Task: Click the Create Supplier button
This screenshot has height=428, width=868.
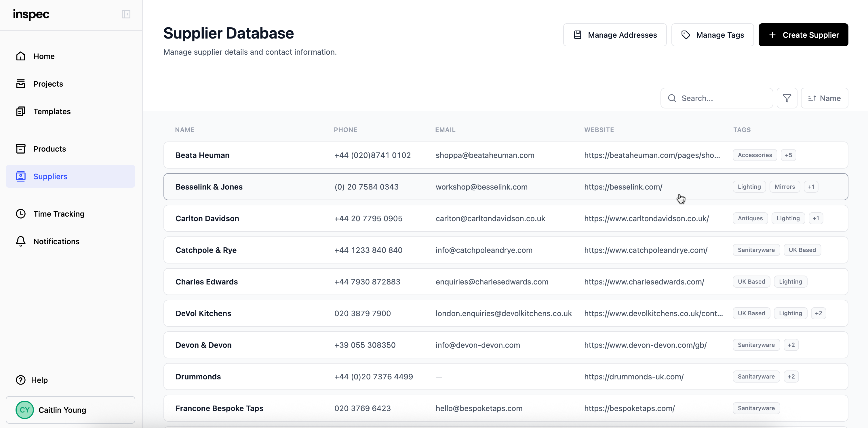Action: tap(803, 35)
